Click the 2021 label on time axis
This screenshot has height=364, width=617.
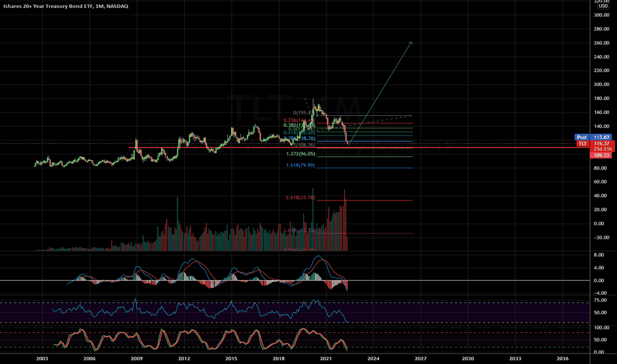tap(326, 359)
